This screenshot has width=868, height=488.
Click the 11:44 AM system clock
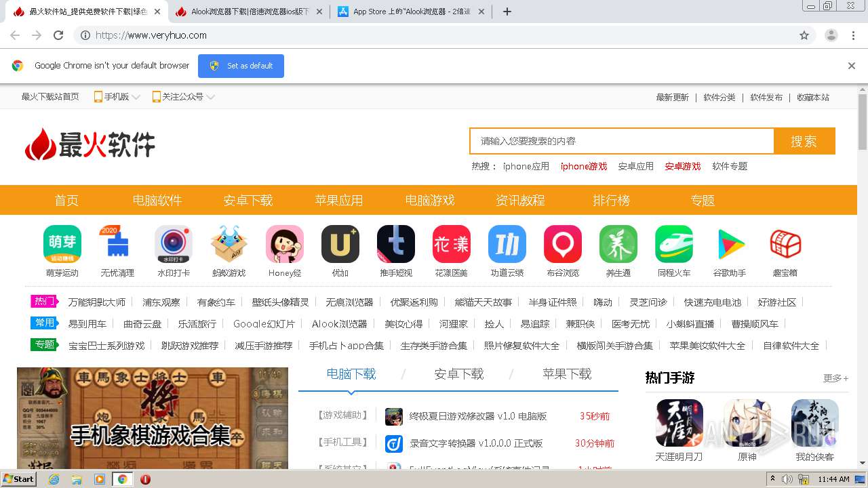[833, 479]
